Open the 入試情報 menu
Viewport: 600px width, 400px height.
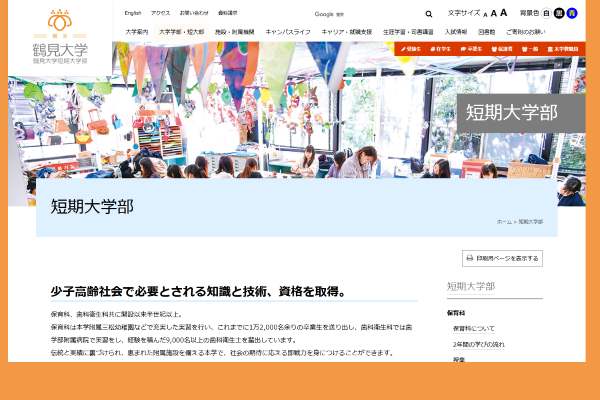pyautogui.click(x=456, y=32)
